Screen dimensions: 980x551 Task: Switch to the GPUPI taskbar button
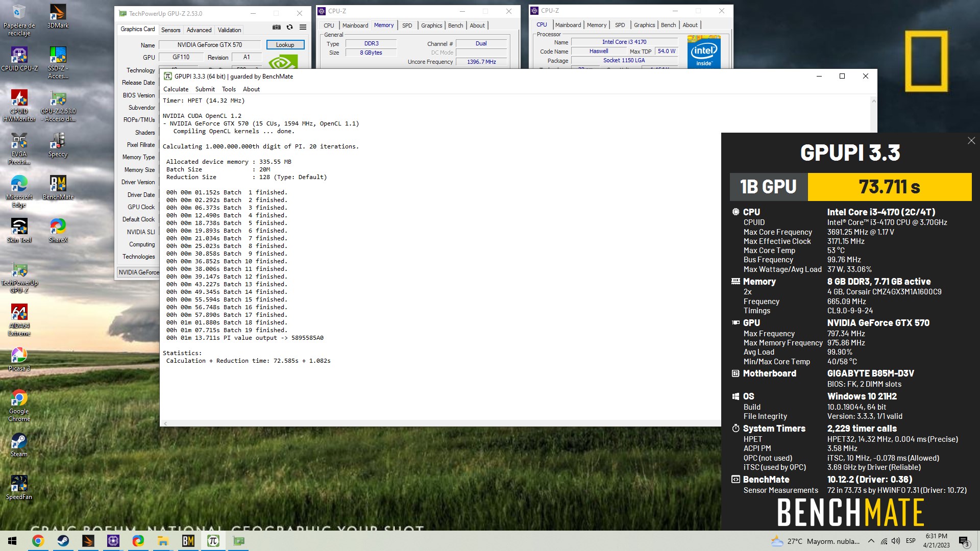213,541
